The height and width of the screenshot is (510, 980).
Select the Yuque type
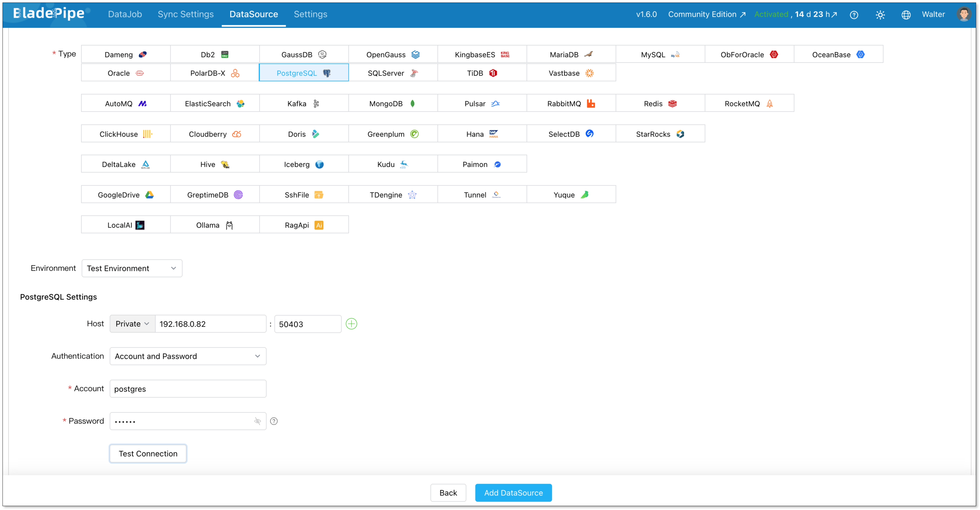point(571,195)
